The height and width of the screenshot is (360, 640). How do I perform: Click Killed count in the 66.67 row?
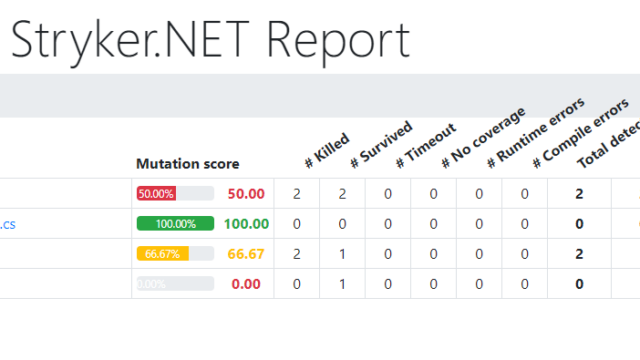point(297,254)
